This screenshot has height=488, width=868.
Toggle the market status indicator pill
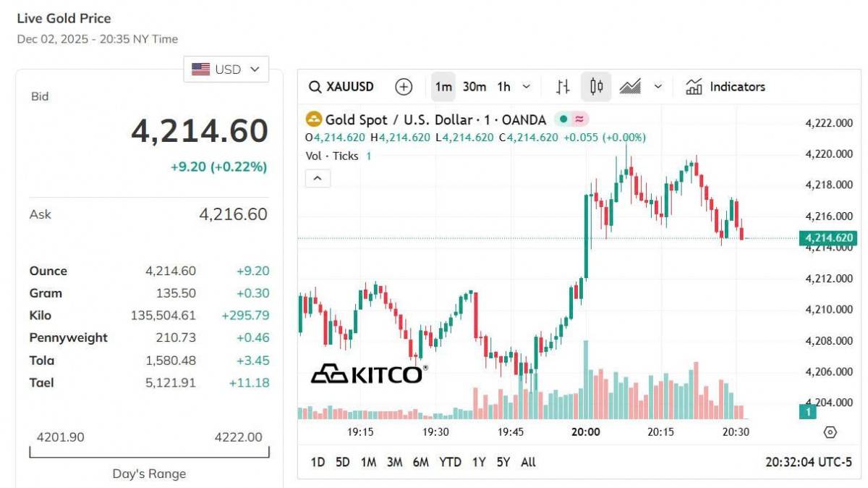click(571, 119)
